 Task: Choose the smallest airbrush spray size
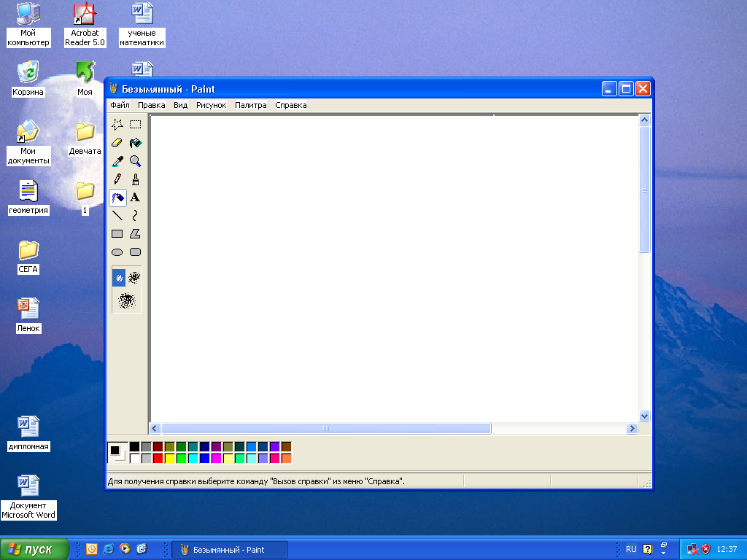point(119,278)
